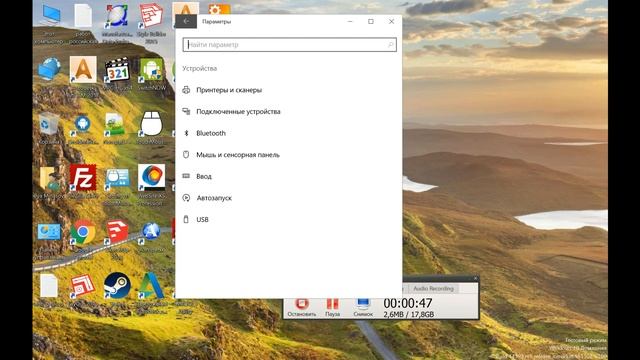640x360 pixels.
Task: Select the blue network globe desktop icon
Action: 49,69
